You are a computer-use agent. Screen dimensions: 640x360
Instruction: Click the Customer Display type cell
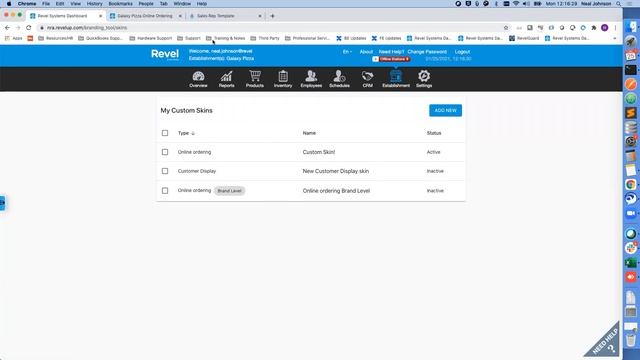click(197, 171)
